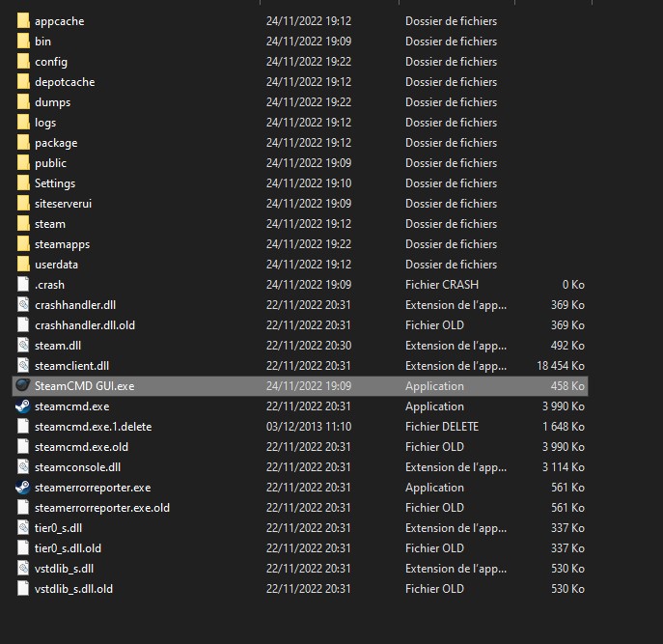Click the dumps folder icon
This screenshot has height=644, width=663.
click(23, 101)
